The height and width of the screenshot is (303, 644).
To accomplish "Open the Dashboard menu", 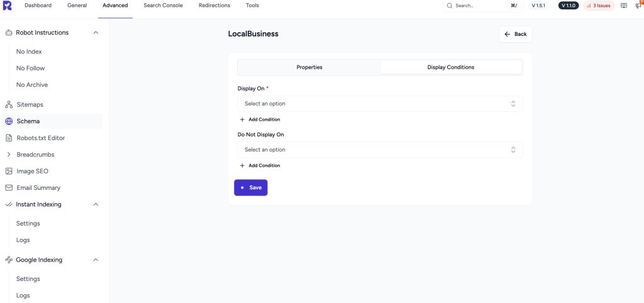I will (38, 5).
